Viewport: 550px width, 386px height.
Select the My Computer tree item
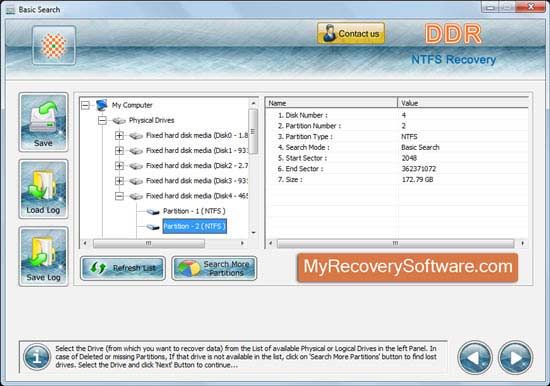[x=132, y=105]
